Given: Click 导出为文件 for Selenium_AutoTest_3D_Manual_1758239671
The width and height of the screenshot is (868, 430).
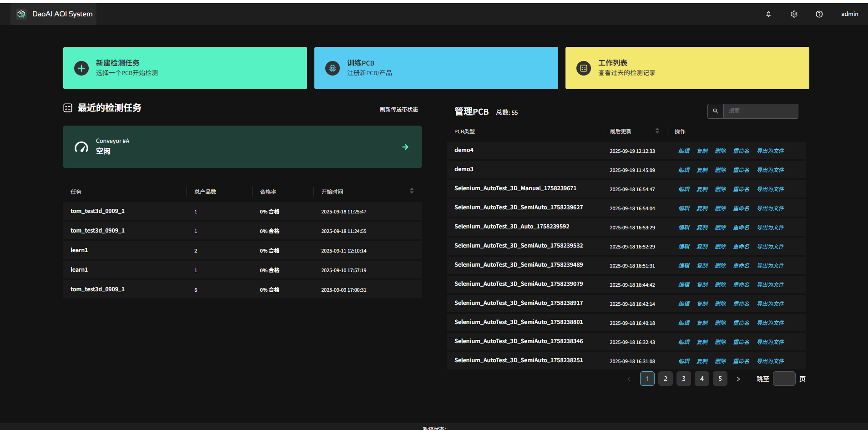Looking at the screenshot, I should click(x=770, y=189).
